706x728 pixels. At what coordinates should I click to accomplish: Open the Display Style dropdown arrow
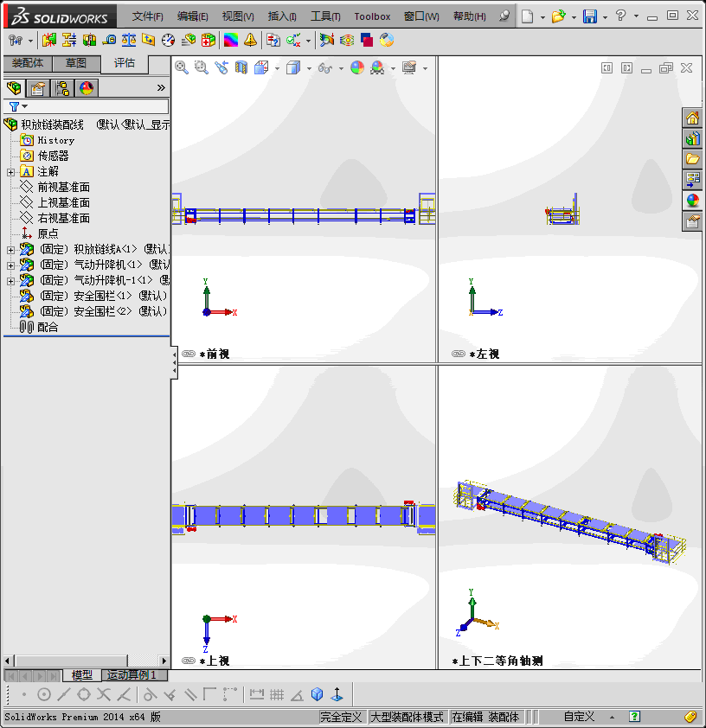click(x=309, y=68)
